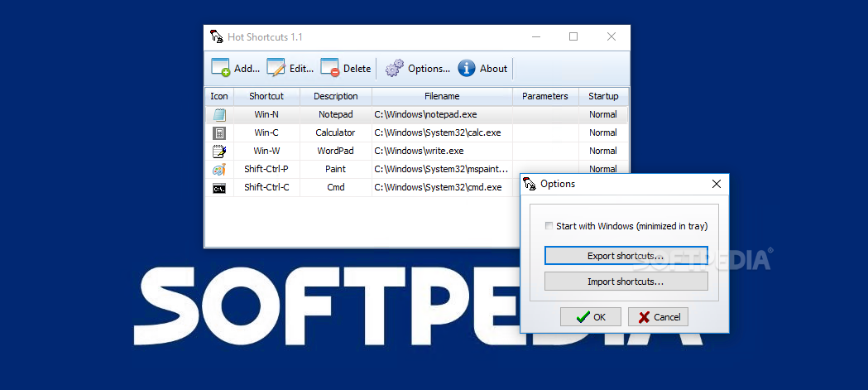Image resolution: width=868 pixels, height=390 pixels.
Task: Sort by the Shortcut column header
Action: point(266,96)
